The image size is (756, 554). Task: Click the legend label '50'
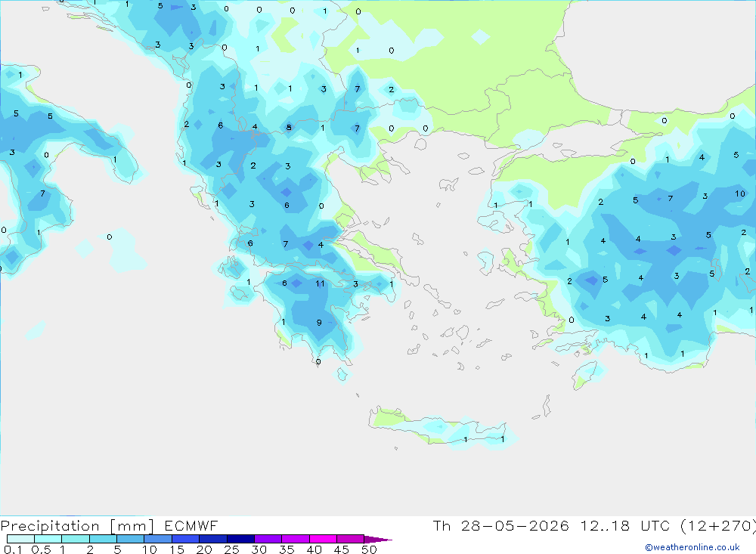point(369,549)
